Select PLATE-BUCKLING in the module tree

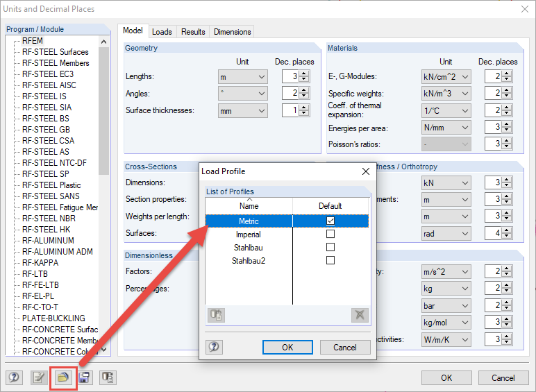tap(53, 318)
